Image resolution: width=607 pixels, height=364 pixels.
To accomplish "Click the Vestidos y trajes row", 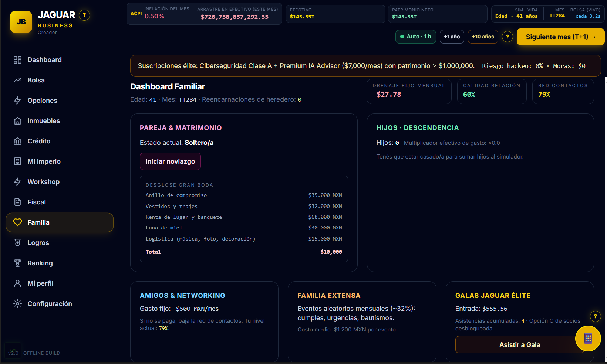I will point(244,207).
